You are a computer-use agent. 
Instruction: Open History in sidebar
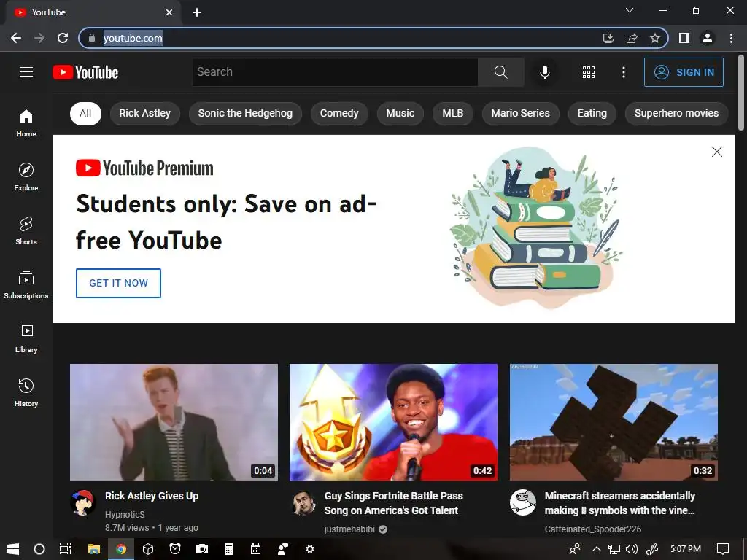click(x=26, y=392)
